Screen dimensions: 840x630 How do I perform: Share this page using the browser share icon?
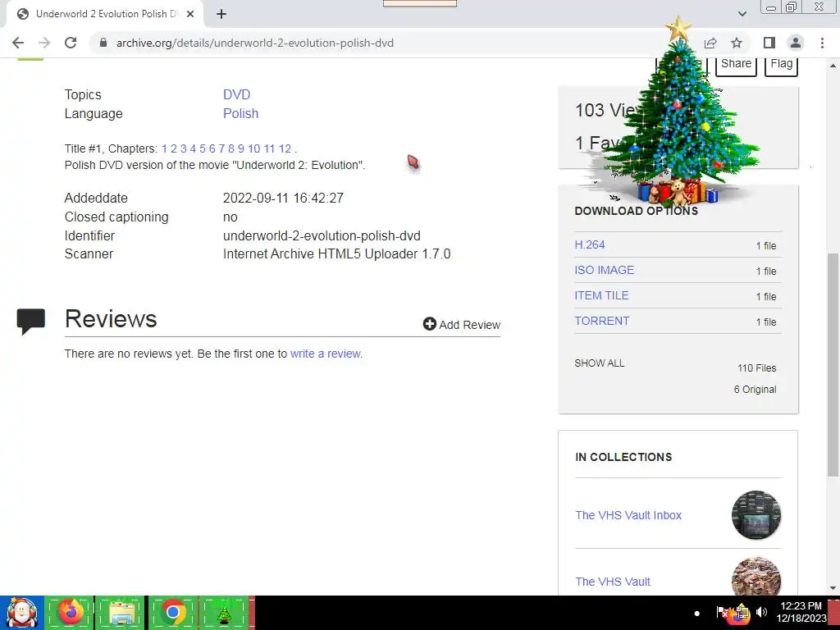tap(710, 43)
